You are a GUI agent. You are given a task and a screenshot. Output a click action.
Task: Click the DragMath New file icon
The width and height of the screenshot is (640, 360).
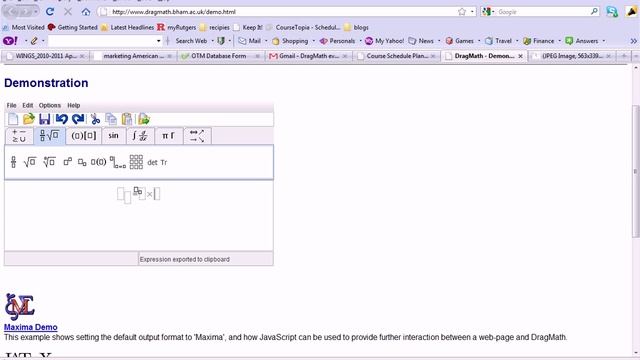tap(13, 119)
